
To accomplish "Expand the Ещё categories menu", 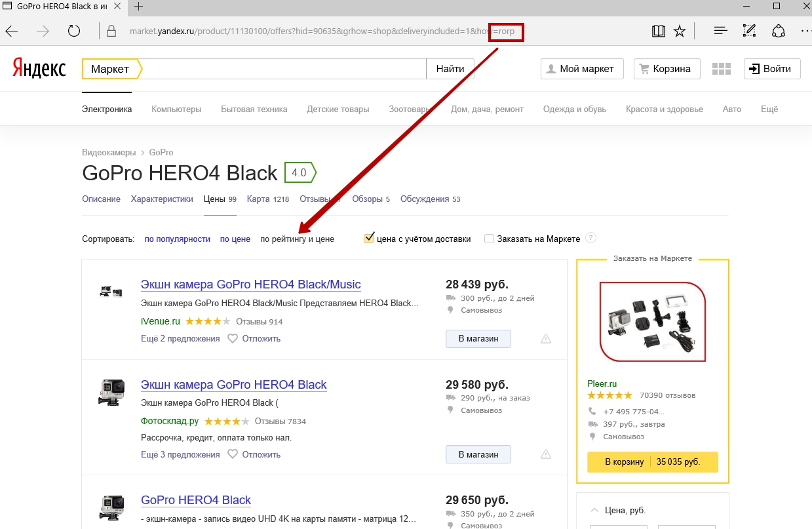I will 769,109.
